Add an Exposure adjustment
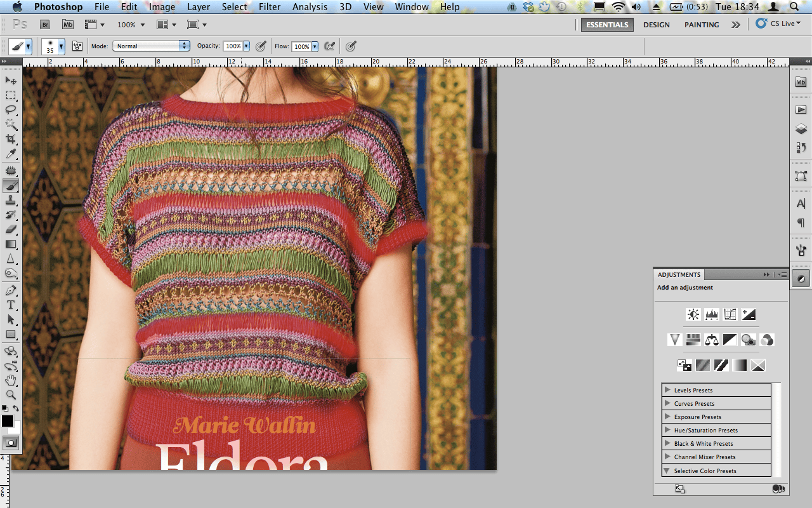Image resolution: width=812 pixels, height=508 pixels. (749, 314)
